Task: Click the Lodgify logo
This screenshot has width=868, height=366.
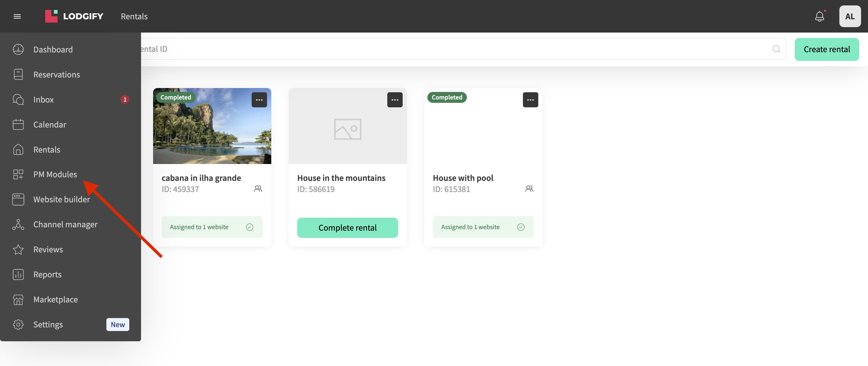Action: pos(74,16)
